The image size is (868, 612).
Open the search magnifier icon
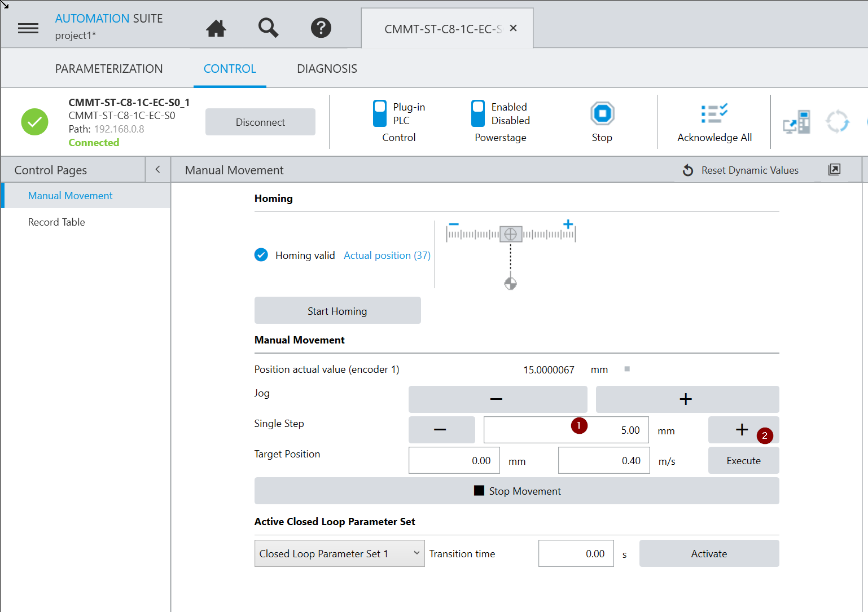point(268,28)
